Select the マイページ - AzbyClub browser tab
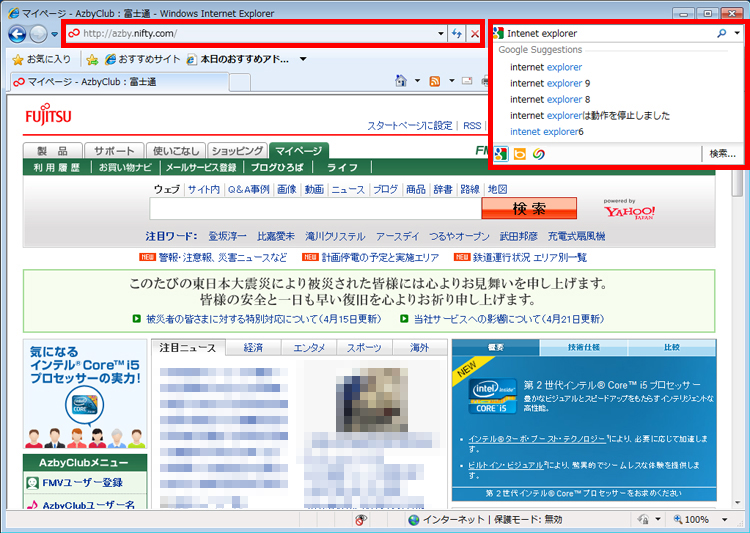750x533 pixels. coord(120,82)
